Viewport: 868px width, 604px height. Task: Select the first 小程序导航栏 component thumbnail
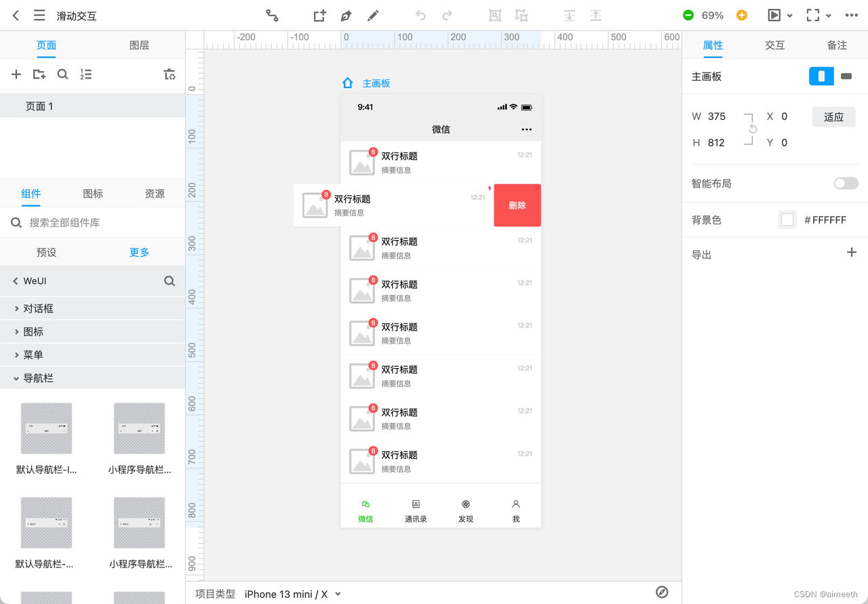[x=139, y=428]
